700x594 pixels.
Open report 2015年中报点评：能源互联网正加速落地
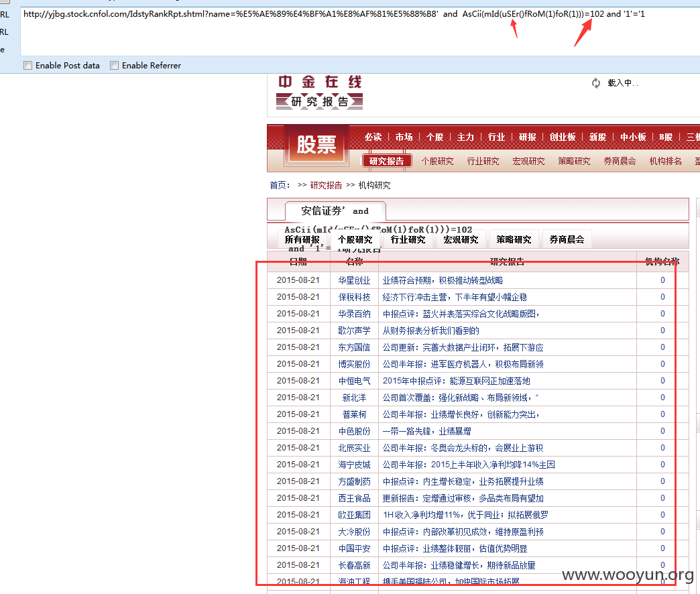[456, 381]
